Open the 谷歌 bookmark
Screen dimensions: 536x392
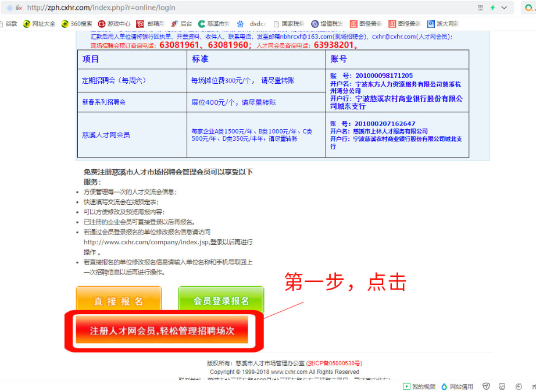tap(9, 24)
